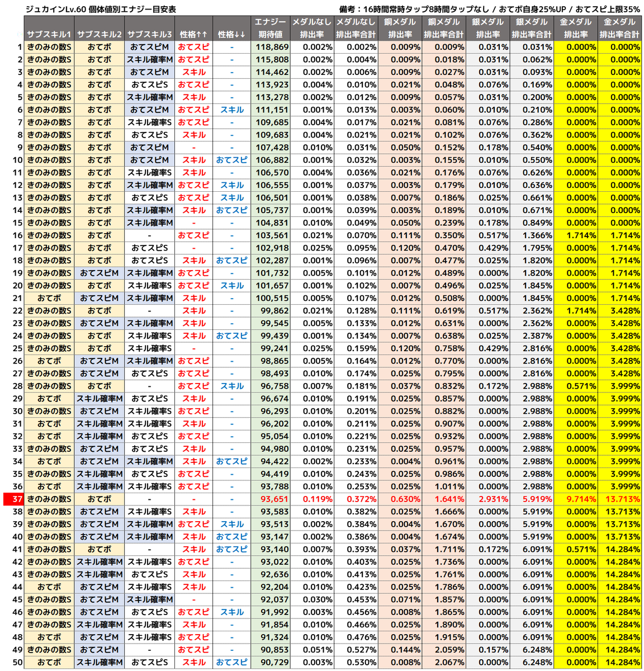Click the 106,882 energy value
Viewport: 644px width, 671px height.
coord(271,160)
